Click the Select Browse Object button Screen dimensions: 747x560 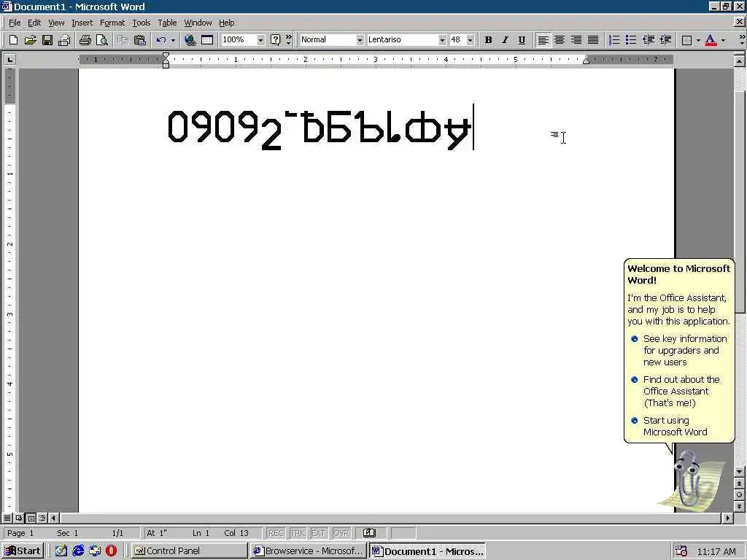(739, 495)
